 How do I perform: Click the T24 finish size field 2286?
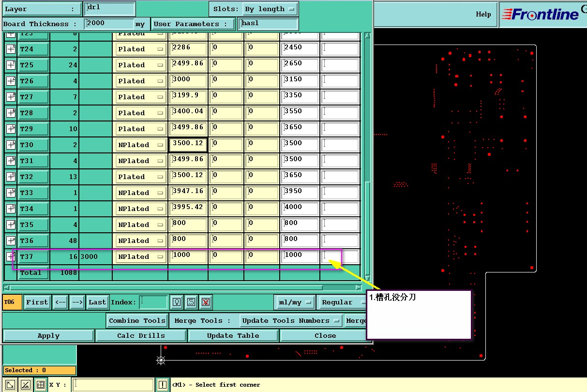tap(188, 49)
